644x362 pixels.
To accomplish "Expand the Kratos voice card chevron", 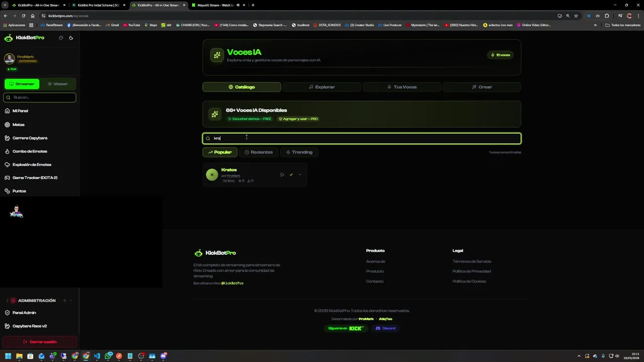I will coord(300,175).
